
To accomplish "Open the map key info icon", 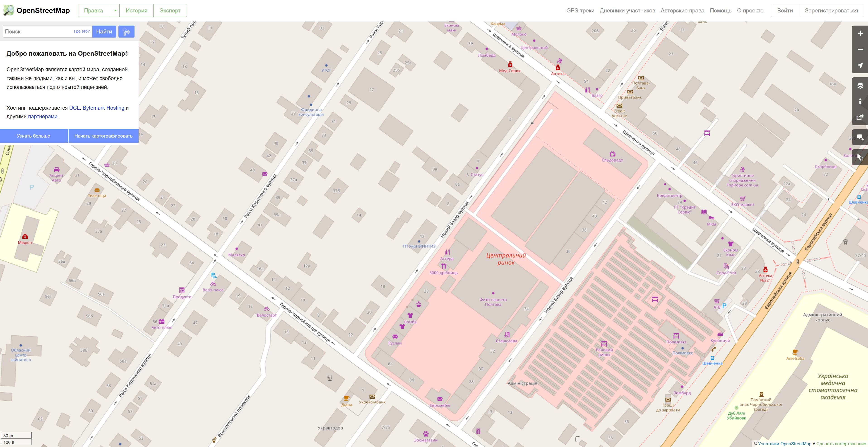I will (860, 101).
